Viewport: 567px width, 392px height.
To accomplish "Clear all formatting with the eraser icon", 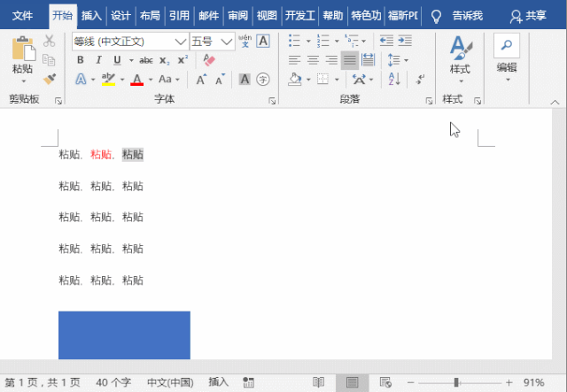I will tap(209, 60).
